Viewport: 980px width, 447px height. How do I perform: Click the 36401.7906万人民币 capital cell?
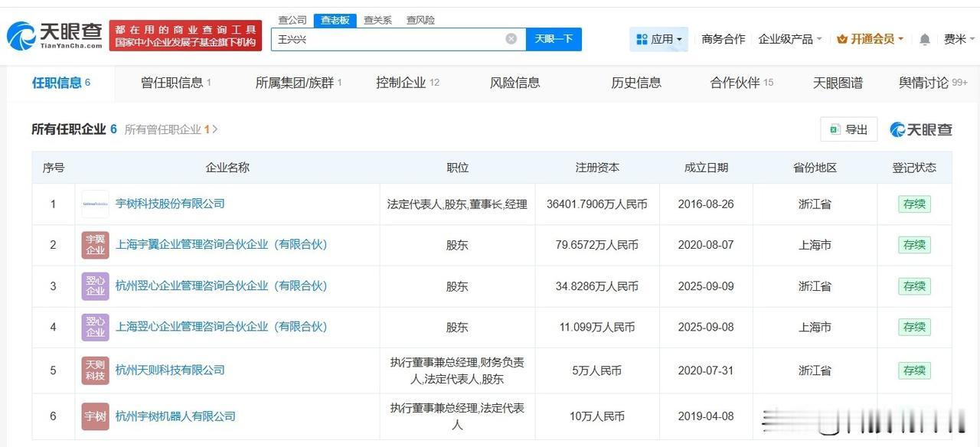597,204
